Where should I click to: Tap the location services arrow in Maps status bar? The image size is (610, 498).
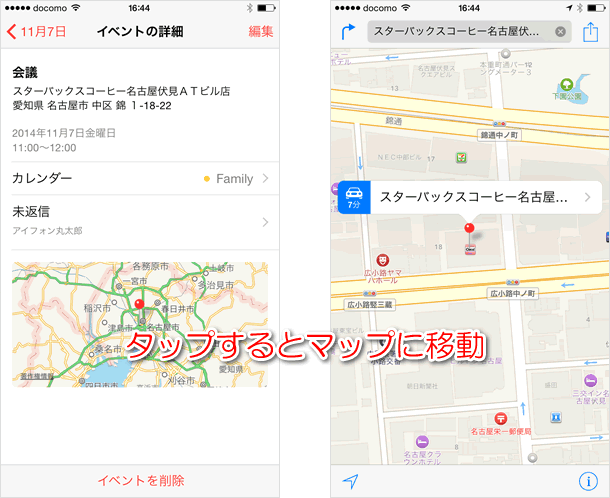point(569,7)
